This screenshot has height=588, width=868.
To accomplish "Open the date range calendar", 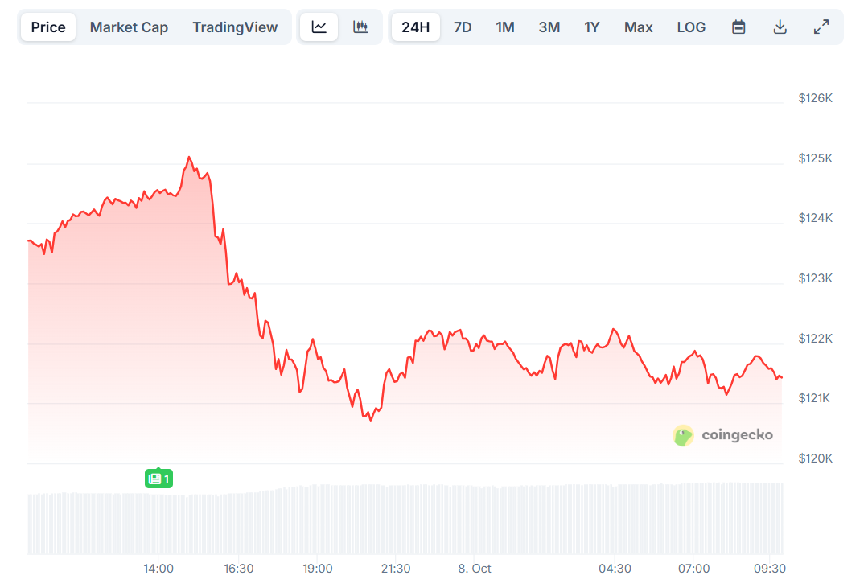I will 738,27.
